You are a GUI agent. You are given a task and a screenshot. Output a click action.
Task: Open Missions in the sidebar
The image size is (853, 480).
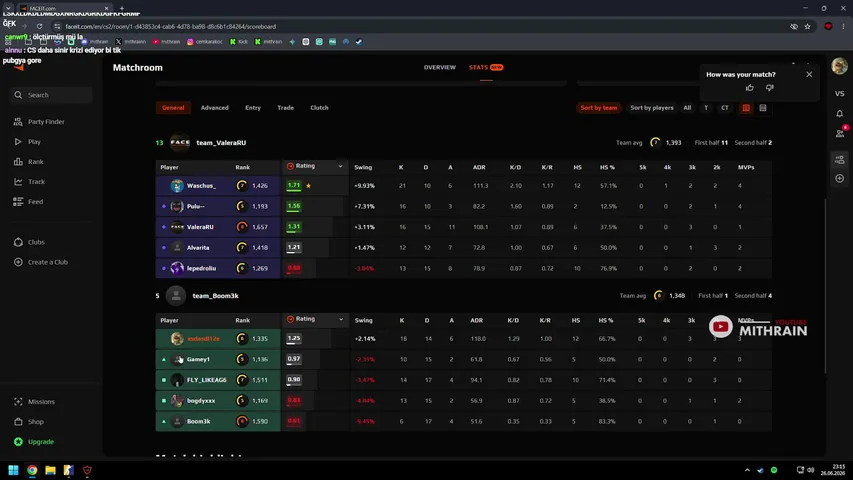pos(34,402)
